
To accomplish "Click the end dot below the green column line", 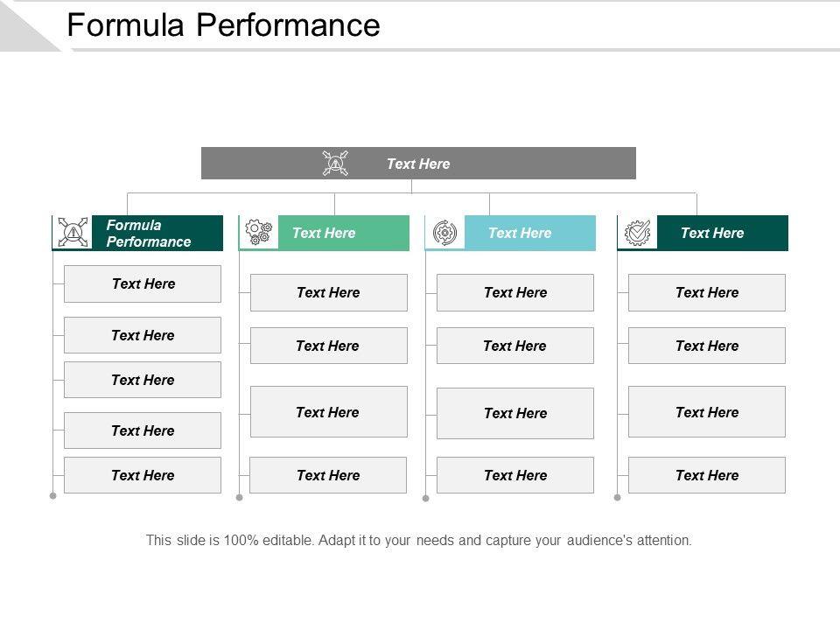I will click(239, 497).
